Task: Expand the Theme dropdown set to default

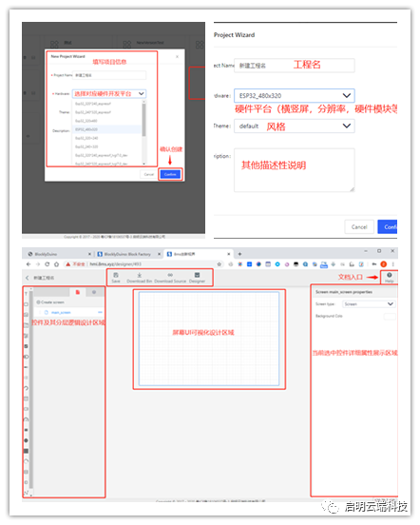Action: coord(295,126)
